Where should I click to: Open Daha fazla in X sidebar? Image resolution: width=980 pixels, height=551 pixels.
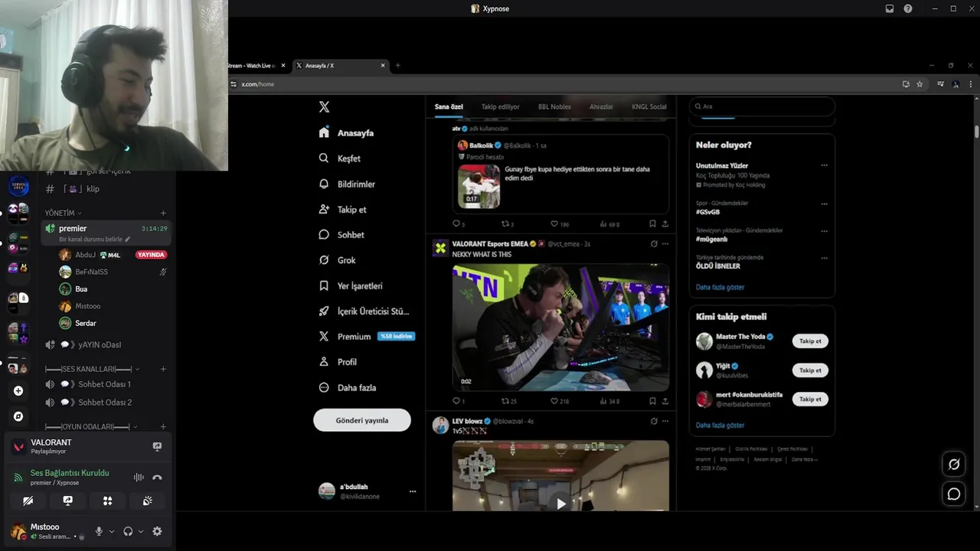pos(347,387)
